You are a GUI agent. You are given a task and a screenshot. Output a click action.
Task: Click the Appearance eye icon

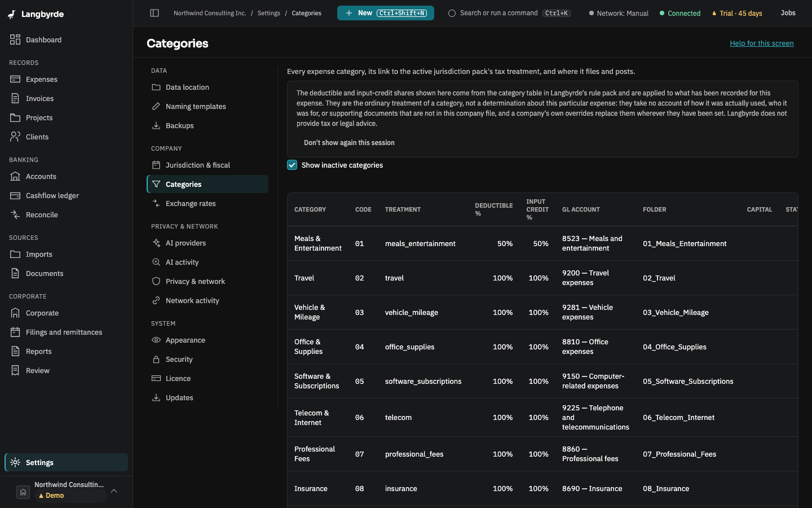[x=156, y=340]
